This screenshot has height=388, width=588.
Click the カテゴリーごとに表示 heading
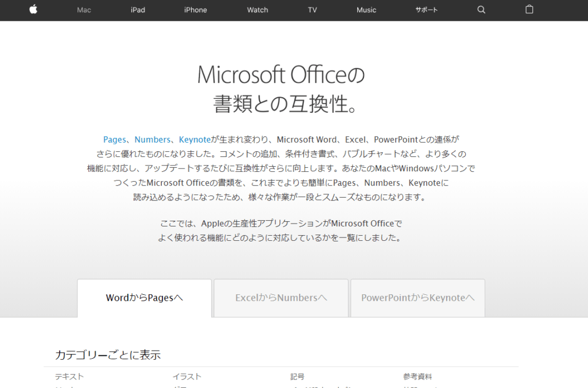[108, 355]
